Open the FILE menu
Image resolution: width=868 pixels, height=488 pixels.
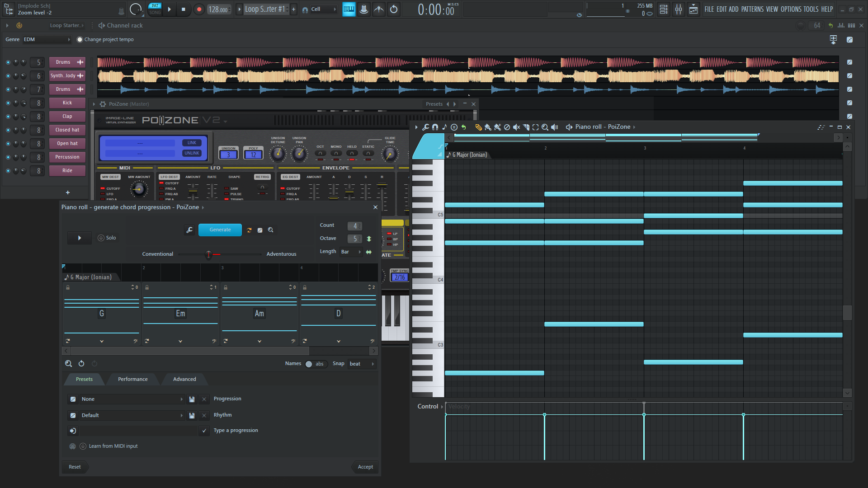click(709, 9)
